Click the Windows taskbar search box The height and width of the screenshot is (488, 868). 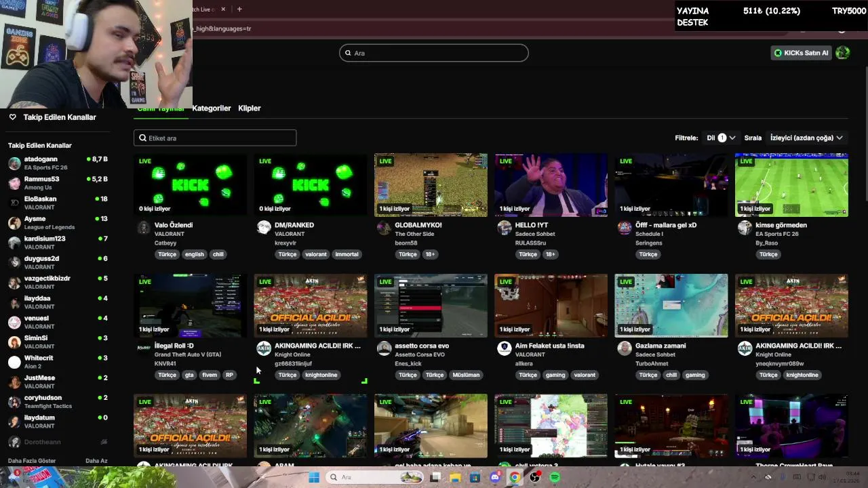click(x=375, y=477)
